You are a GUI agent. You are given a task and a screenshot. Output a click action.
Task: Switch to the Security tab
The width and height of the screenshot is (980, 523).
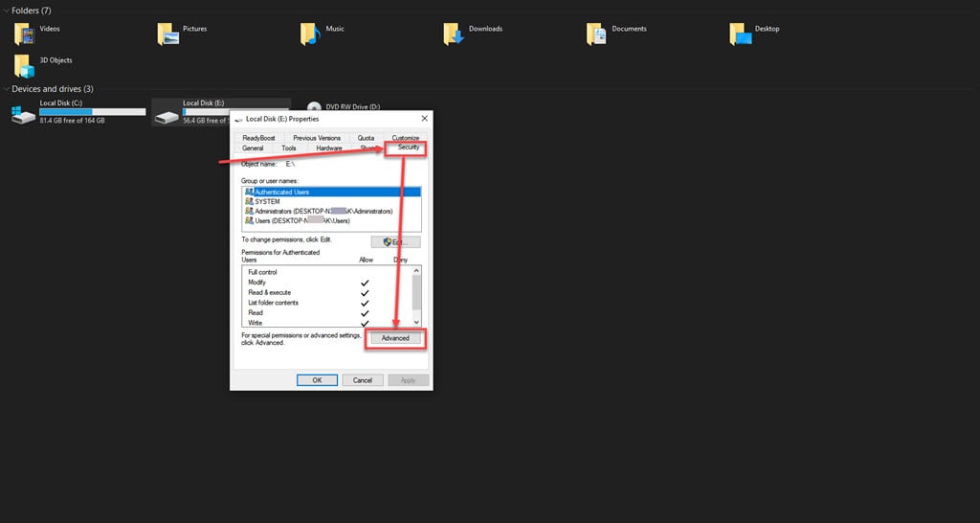point(408,147)
